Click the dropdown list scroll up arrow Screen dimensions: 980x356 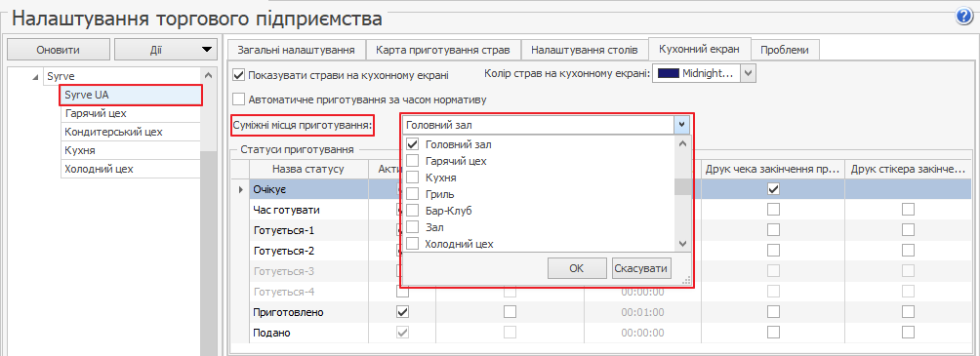(682, 144)
